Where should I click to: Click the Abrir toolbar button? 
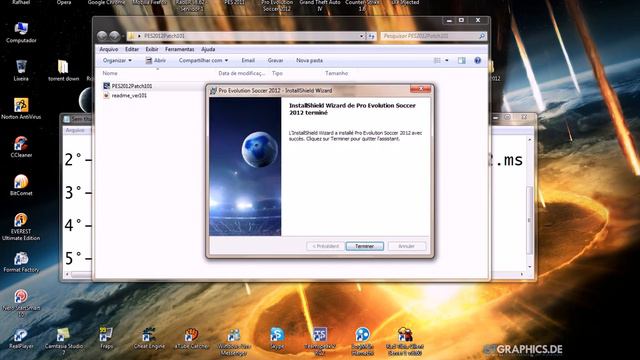tap(156, 60)
